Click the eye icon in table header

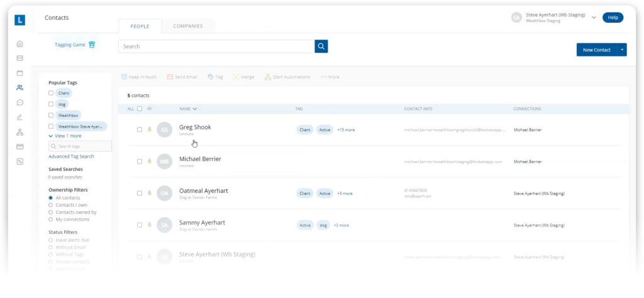click(150, 109)
